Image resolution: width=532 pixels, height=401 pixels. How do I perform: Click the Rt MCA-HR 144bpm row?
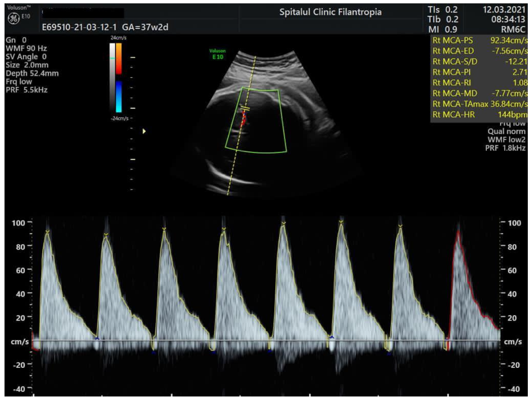tap(480, 114)
